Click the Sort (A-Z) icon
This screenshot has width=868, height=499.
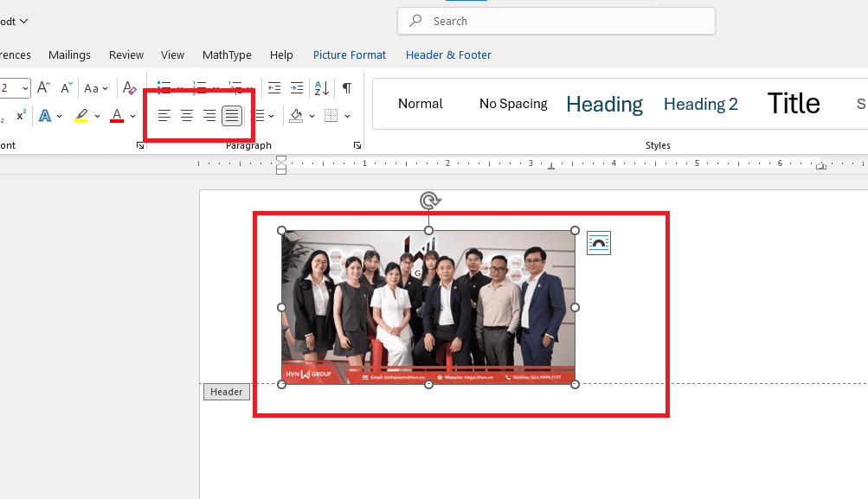(x=322, y=87)
